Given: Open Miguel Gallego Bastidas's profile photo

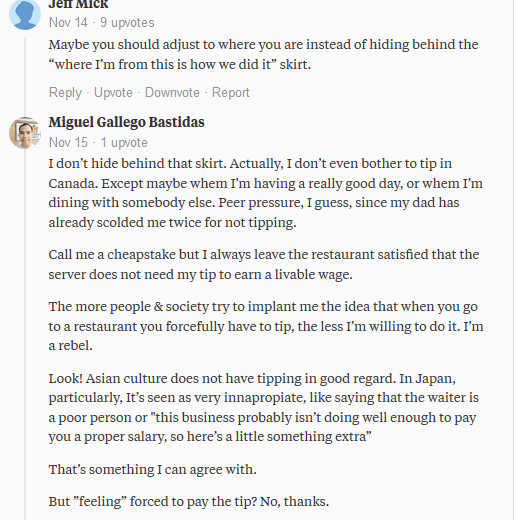Looking at the screenshot, I should pyautogui.click(x=25, y=132).
